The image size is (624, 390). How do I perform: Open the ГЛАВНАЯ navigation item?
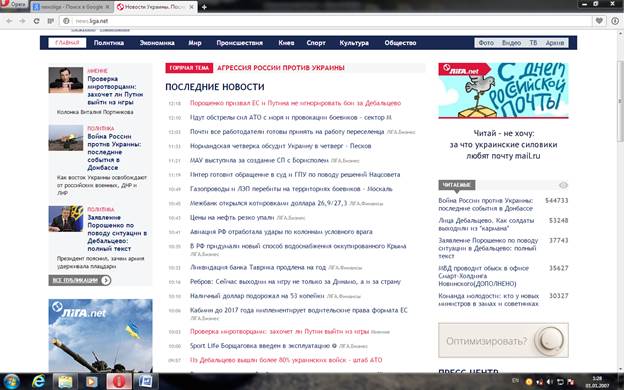[67, 43]
